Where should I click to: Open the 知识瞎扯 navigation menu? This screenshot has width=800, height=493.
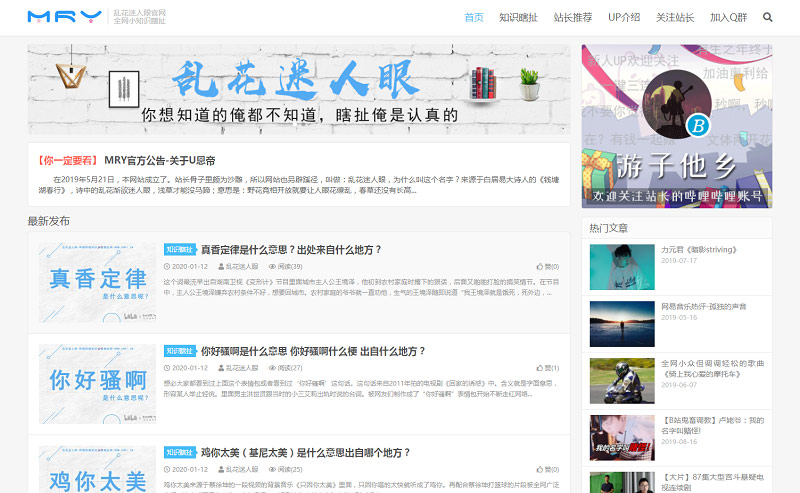(518, 17)
